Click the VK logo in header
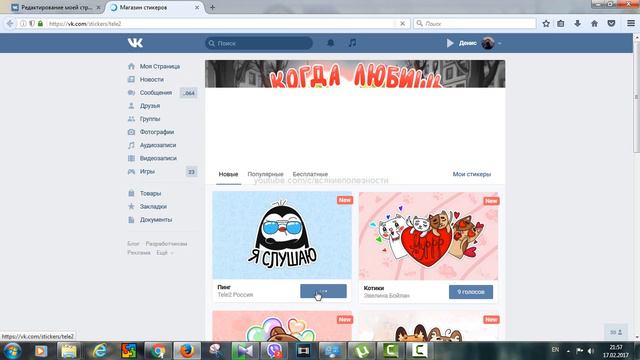The image size is (640, 360). click(x=135, y=43)
